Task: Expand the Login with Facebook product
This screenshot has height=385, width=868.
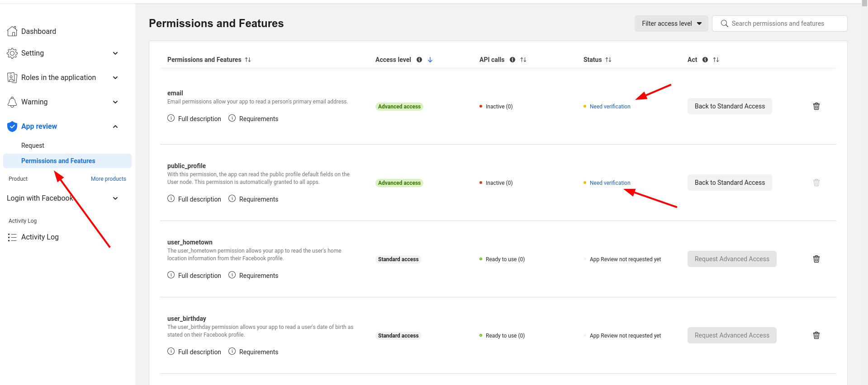Action: coord(115,198)
